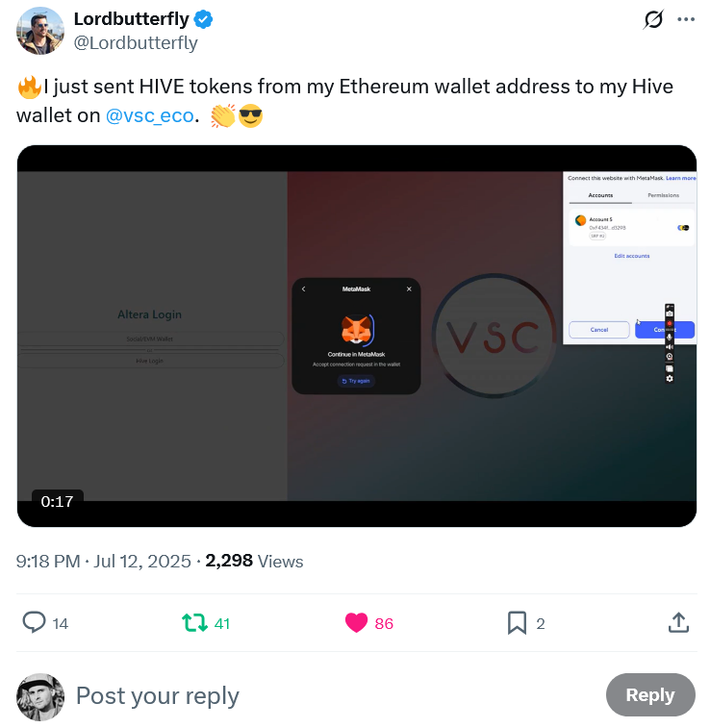Click the reply speech bubble icon
The height and width of the screenshot is (728, 710).
(x=34, y=622)
